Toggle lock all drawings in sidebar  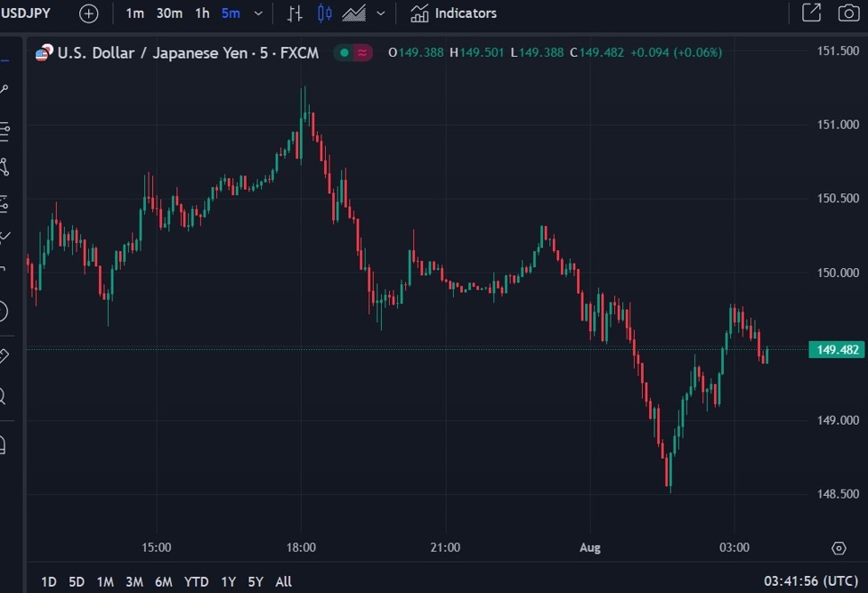click(x=9, y=446)
